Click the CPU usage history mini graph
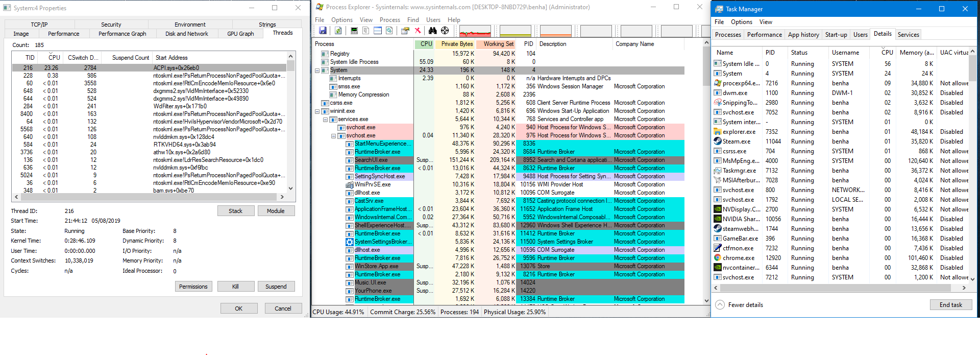This screenshot has width=980, height=355. [475, 31]
